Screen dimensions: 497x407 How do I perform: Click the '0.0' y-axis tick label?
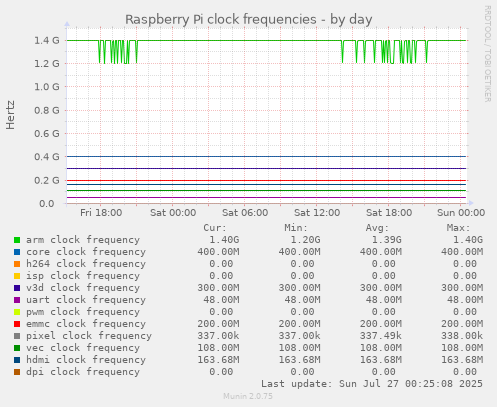click(47, 204)
